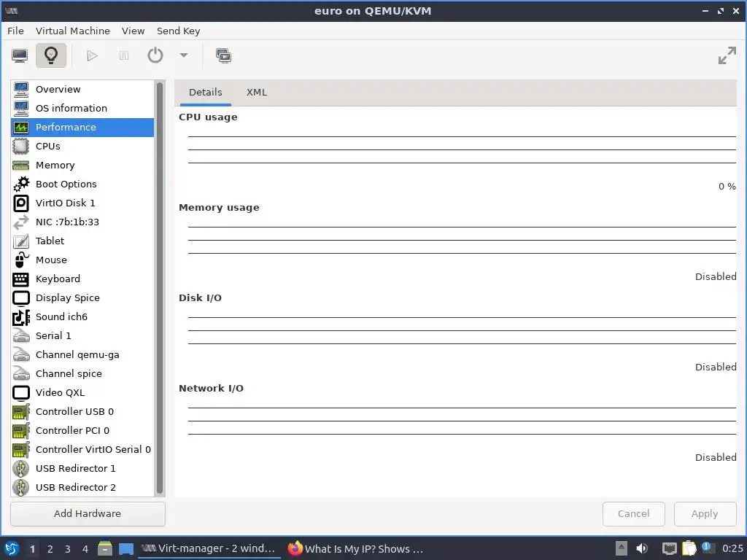Click the notification tray icon with the blue badge

click(x=707, y=548)
